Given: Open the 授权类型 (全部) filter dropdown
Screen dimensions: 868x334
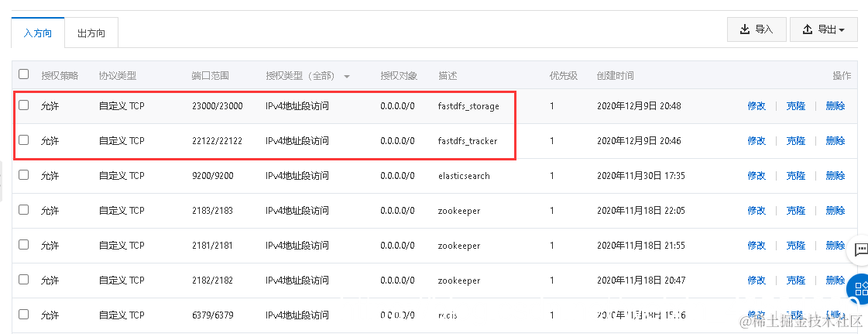Looking at the screenshot, I should click(308, 76).
